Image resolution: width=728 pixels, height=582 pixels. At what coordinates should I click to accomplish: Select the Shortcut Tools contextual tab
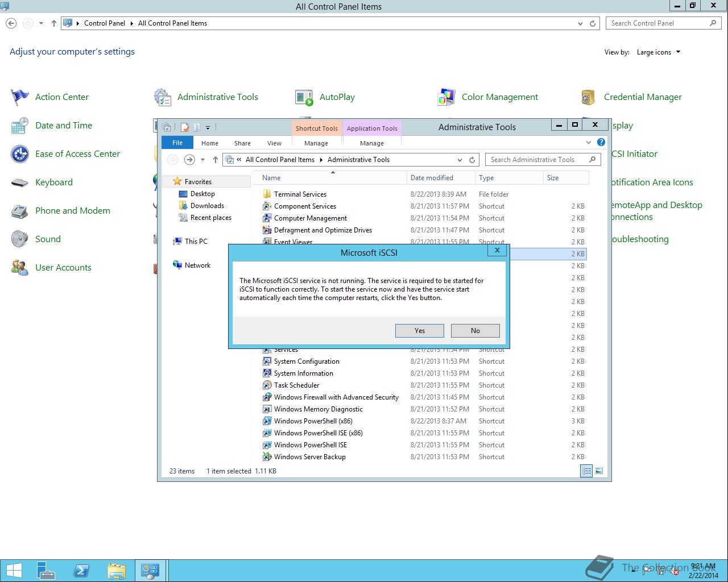316,128
